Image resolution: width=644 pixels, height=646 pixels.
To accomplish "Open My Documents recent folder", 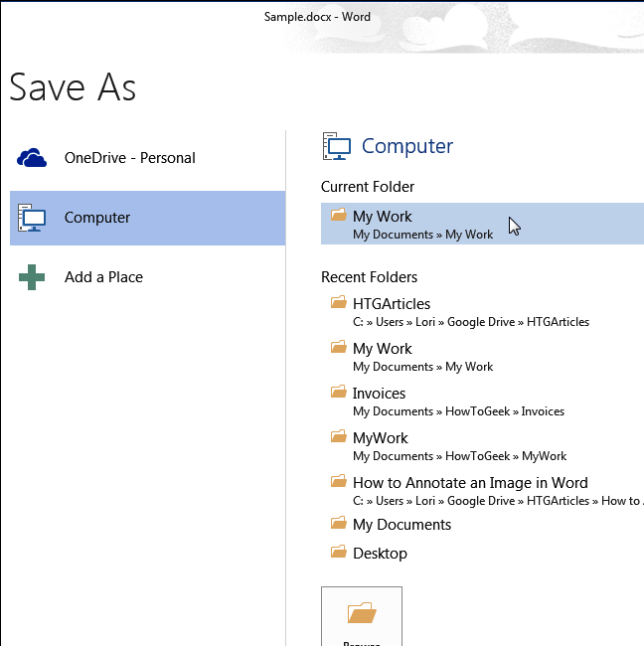I will pos(482,525).
